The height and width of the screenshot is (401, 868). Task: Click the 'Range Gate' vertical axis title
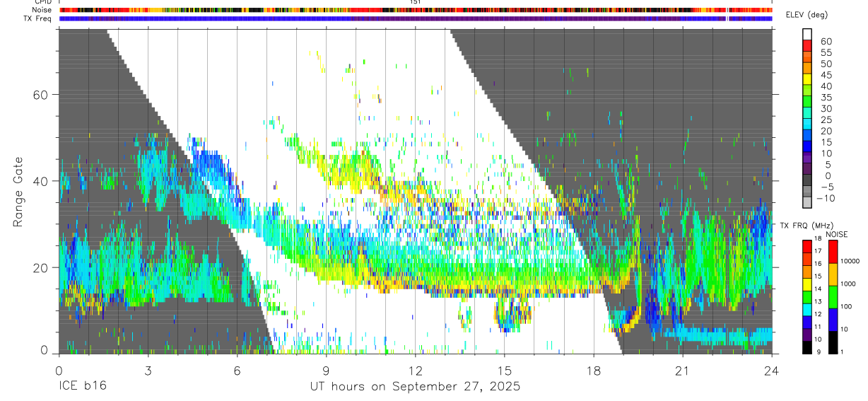(x=19, y=192)
